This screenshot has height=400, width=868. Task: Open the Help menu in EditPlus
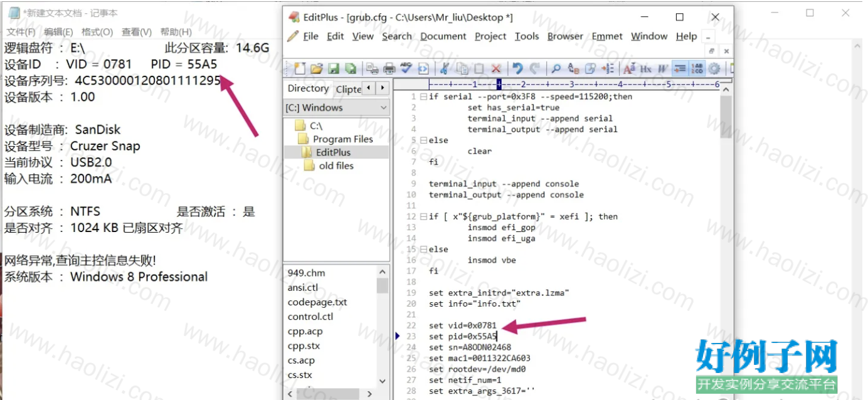tap(686, 36)
